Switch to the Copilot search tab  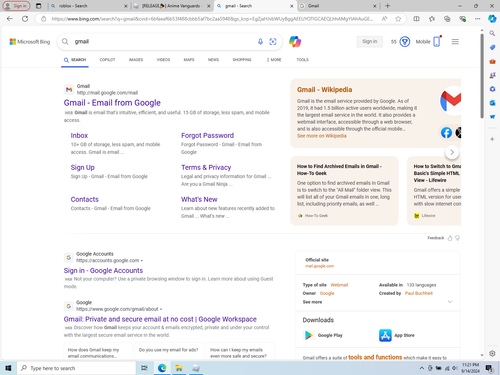[x=107, y=60]
